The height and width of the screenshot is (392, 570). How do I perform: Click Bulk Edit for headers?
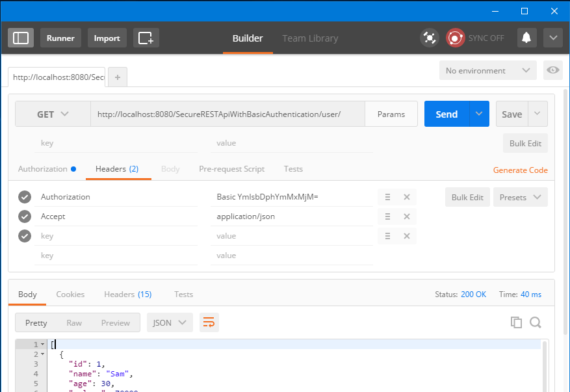[467, 197]
